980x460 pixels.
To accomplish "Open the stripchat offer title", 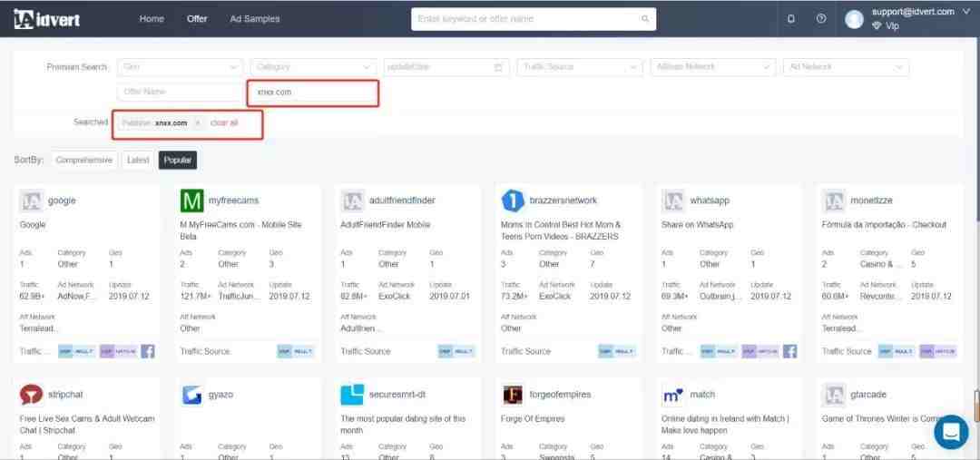I will (x=65, y=395).
